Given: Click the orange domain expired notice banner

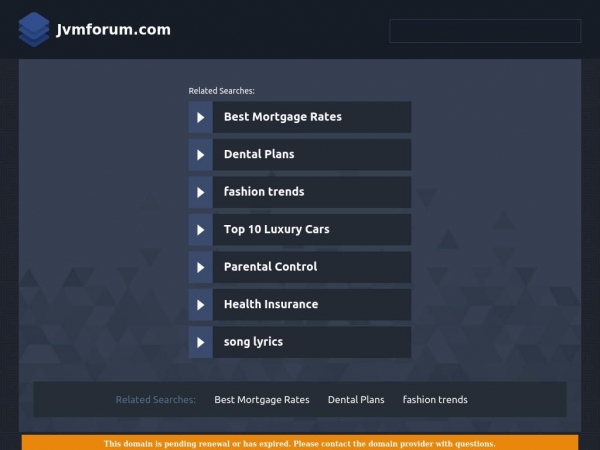Looking at the screenshot, I should [300, 443].
